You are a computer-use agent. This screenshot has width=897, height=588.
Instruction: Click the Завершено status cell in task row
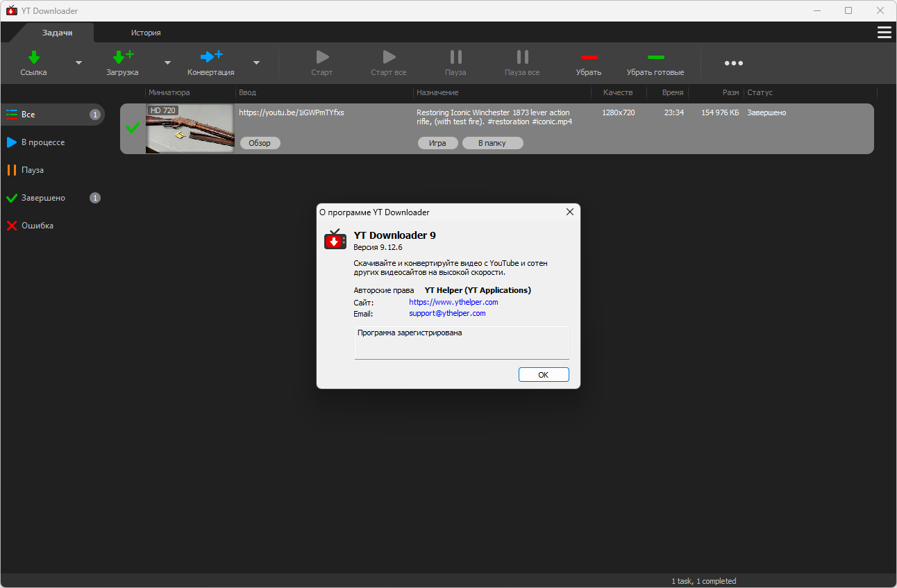[x=766, y=112]
